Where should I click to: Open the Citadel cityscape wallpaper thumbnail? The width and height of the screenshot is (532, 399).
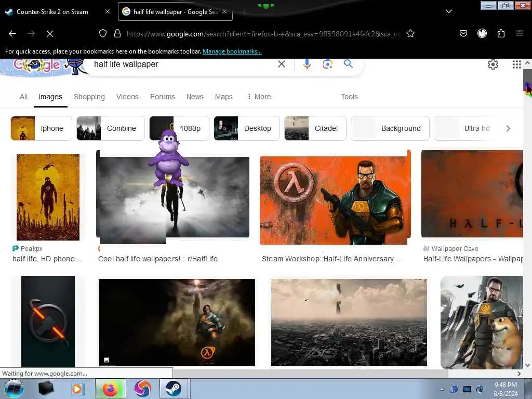[349, 323]
